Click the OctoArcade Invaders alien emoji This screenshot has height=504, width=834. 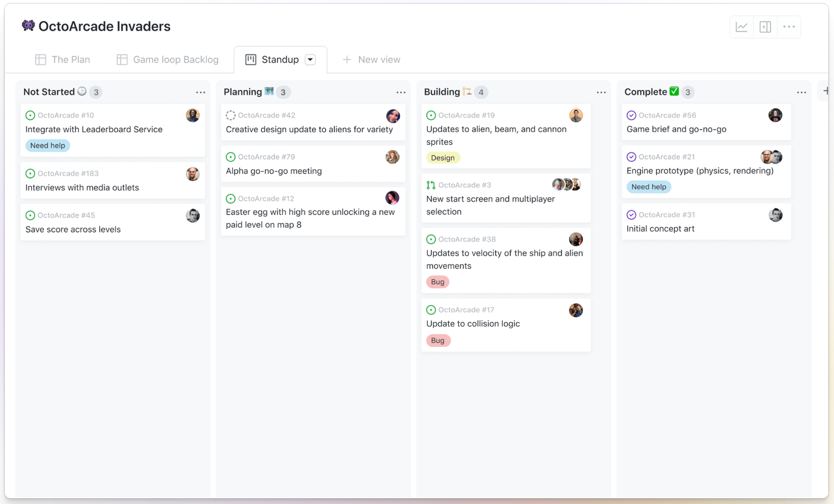click(x=28, y=26)
